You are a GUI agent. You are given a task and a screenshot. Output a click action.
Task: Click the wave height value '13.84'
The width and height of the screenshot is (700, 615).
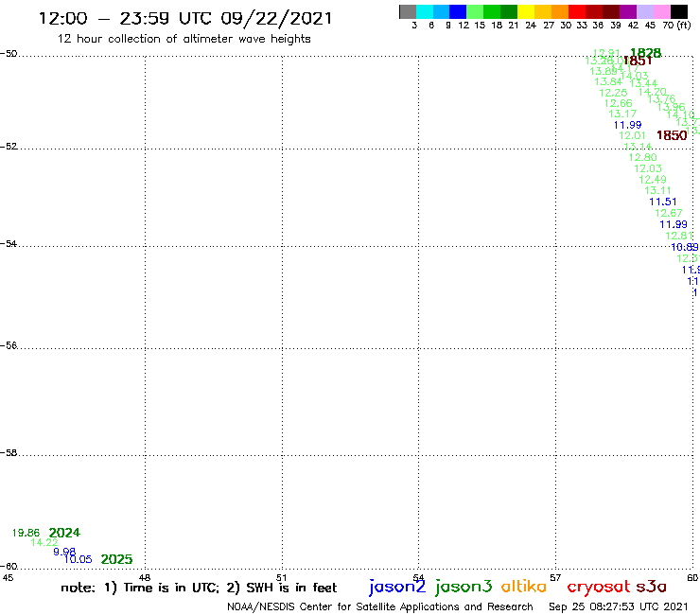pyautogui.click(x=608, y=81)
